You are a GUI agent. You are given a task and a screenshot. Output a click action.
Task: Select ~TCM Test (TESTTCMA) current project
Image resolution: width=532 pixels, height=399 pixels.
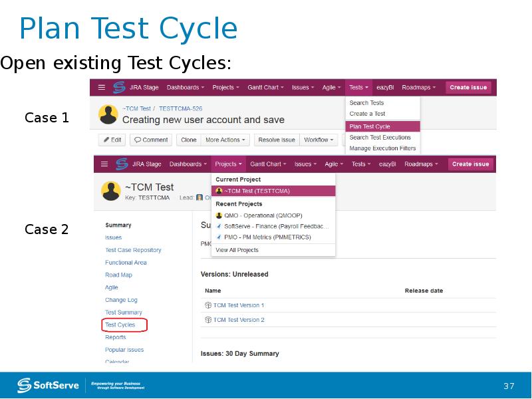[x=273, y=191]
